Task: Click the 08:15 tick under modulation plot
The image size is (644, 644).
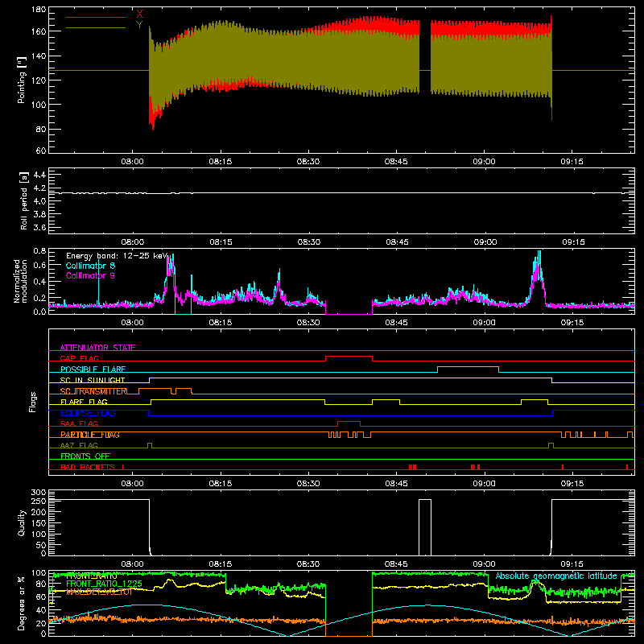Action: (x=220, y=323)
